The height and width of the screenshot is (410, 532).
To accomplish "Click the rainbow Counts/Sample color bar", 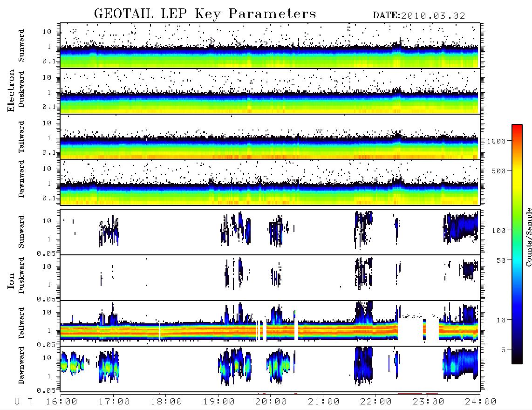I will coord(517,244).
